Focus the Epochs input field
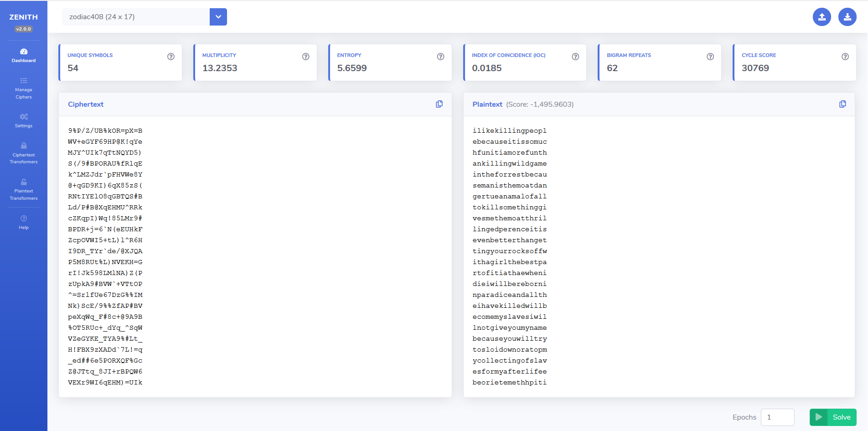Screen dimensions: 868x431 pyautogui.click(x=778, y=417)
